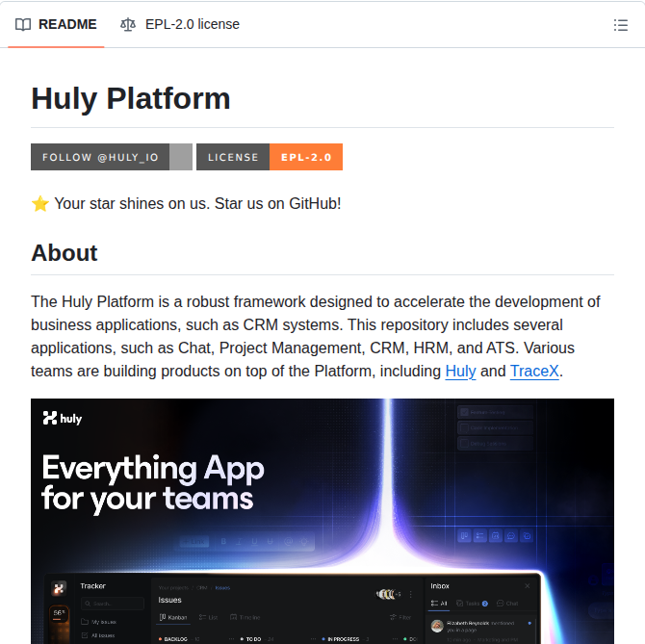
Task: Click the Tracker label in the banner
Action: [93, 586]
